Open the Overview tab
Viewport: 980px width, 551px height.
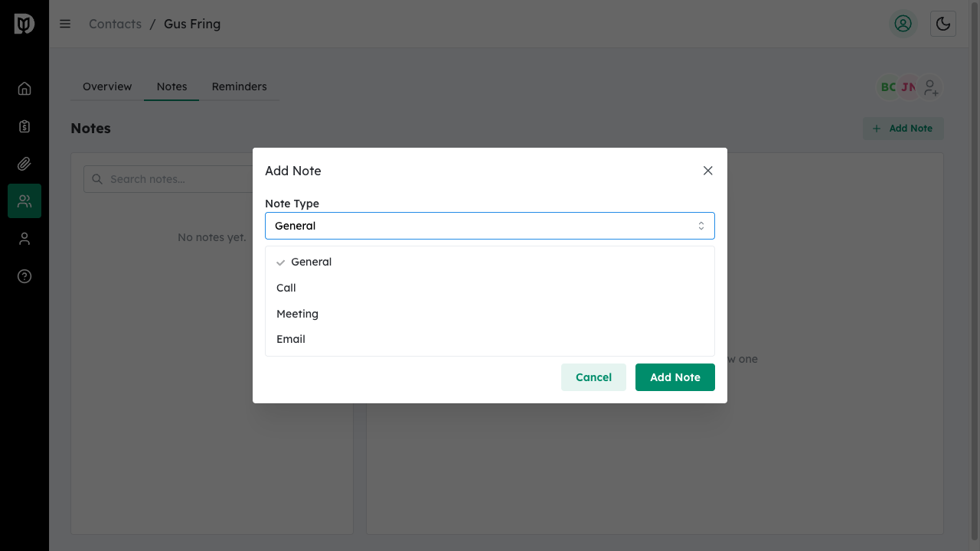107,86
